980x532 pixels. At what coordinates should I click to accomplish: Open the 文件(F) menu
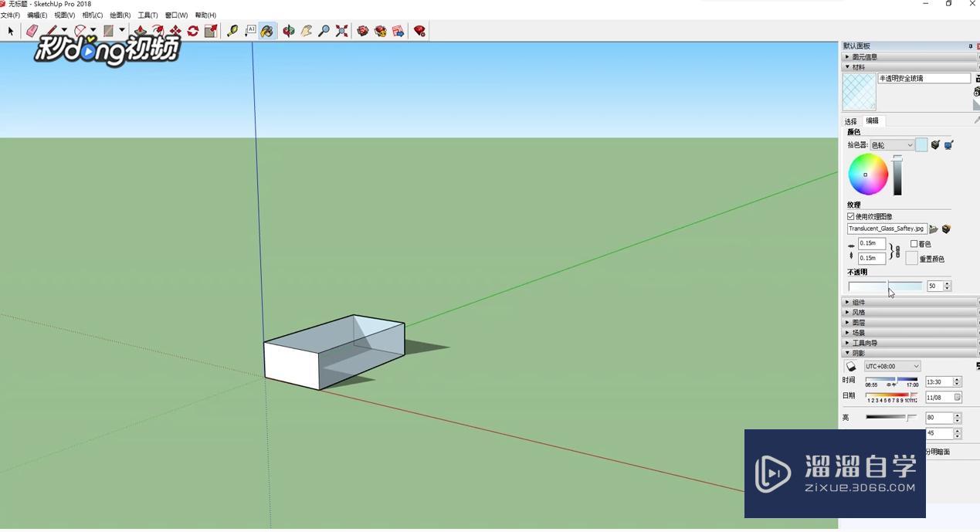(x=10, y=15)
